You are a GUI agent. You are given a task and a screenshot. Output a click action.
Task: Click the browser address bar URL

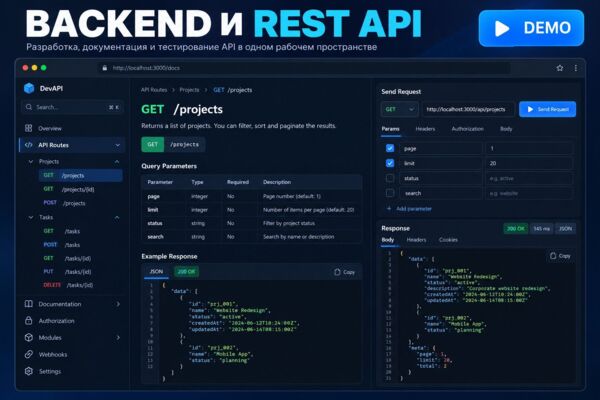[x=146, y=68]
